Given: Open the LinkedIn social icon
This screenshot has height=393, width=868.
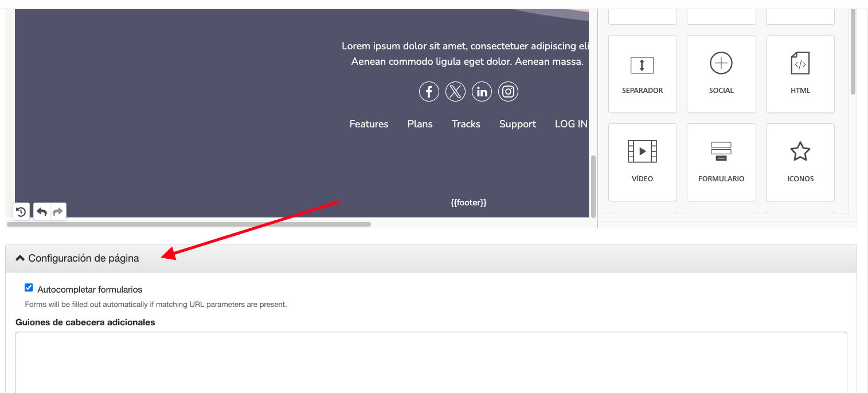Looking at the screenshot, I should [x=482, y=92].
